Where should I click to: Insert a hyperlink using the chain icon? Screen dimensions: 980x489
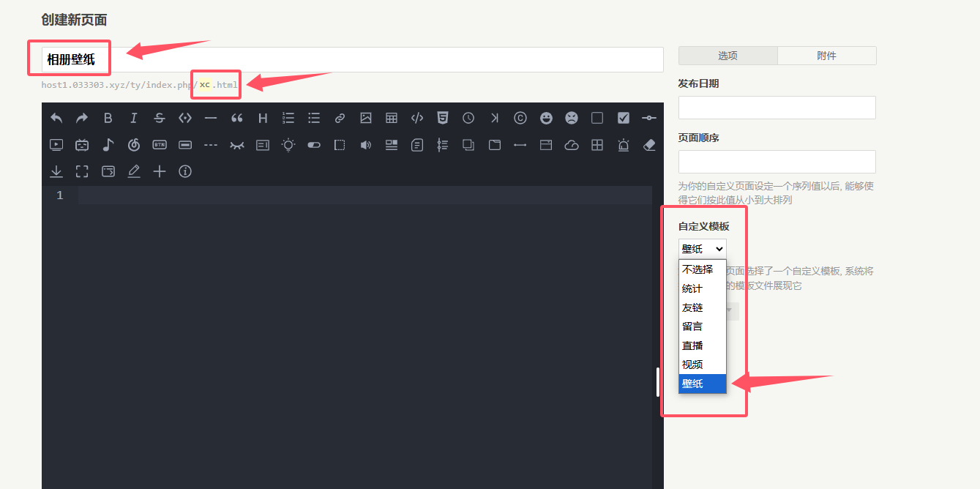point(339,117)
